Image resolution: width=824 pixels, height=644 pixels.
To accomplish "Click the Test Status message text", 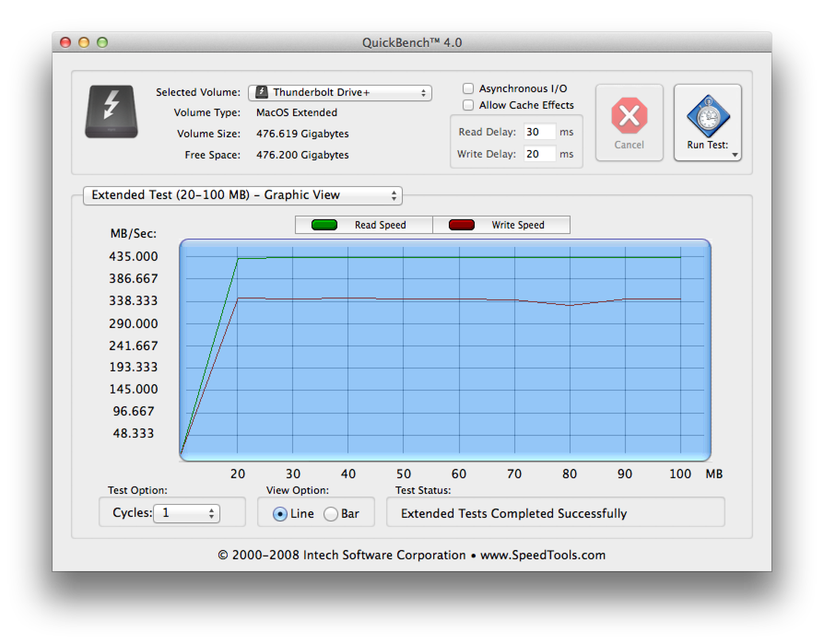I will point(514,513).
